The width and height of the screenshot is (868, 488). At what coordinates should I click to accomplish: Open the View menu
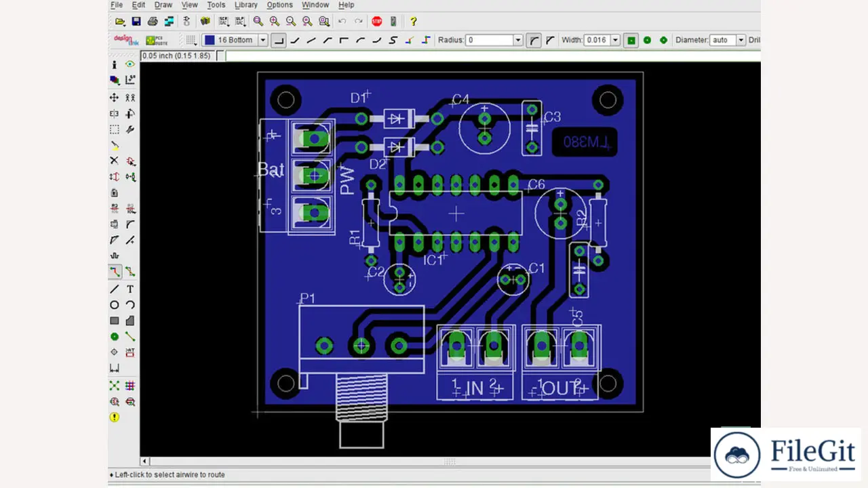click(189, 5)
